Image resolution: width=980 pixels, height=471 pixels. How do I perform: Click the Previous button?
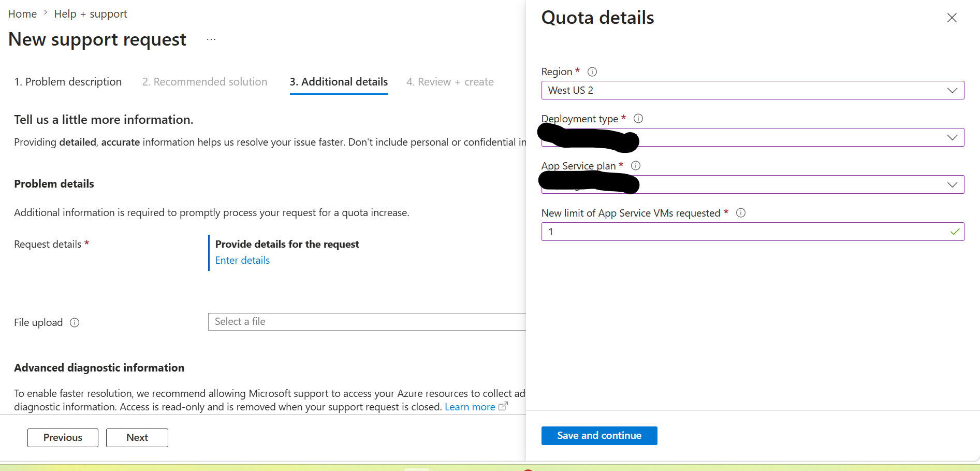click(x=63, y=438)
